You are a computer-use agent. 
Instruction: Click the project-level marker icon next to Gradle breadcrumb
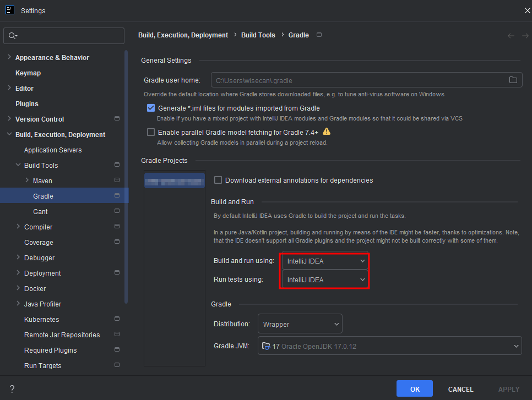point(319,35)
